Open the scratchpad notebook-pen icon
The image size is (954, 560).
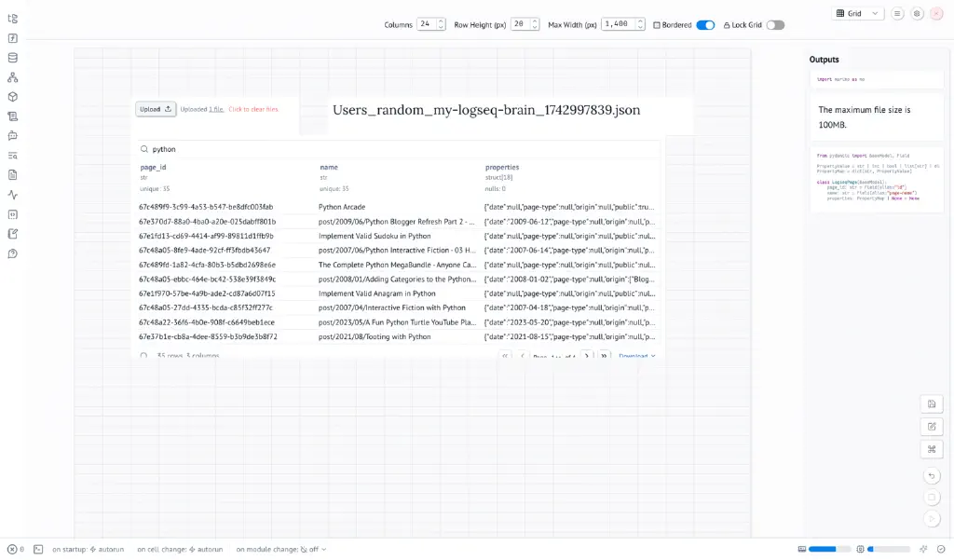[x=13, y=234]
